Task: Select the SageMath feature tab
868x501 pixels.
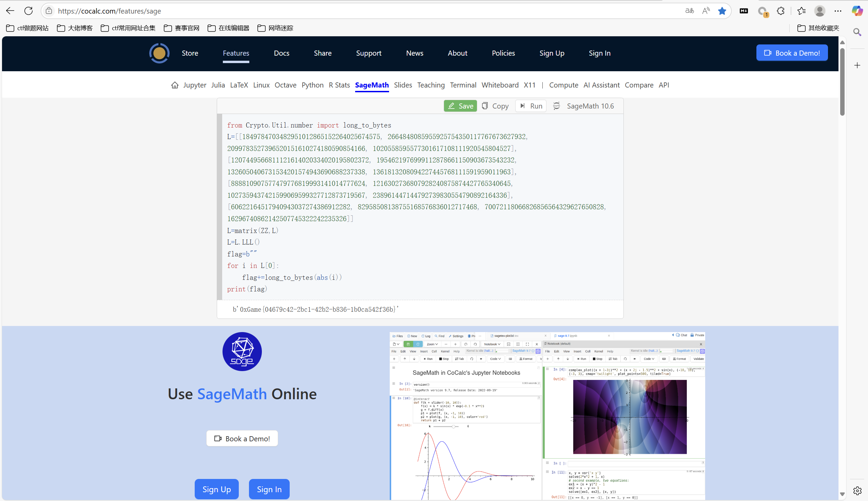Action: (372, 85)
